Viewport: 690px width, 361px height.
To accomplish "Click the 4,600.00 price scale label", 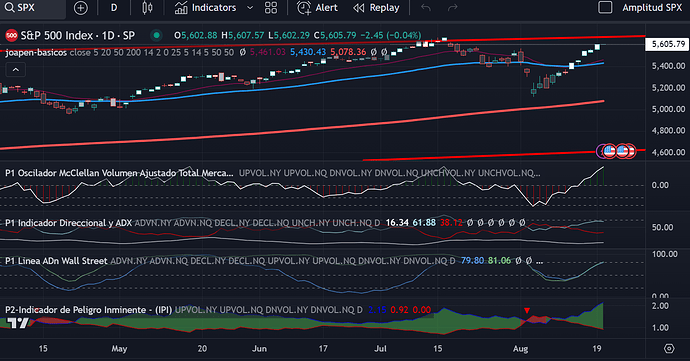I will [x=668, y=152].
